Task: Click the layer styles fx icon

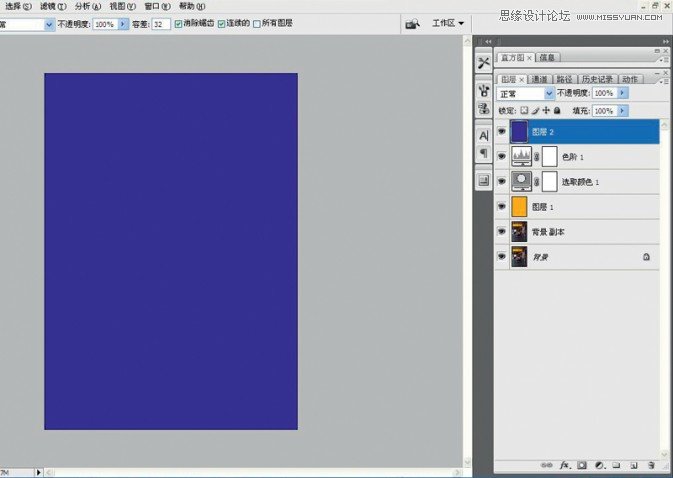Action: (564, 465)
